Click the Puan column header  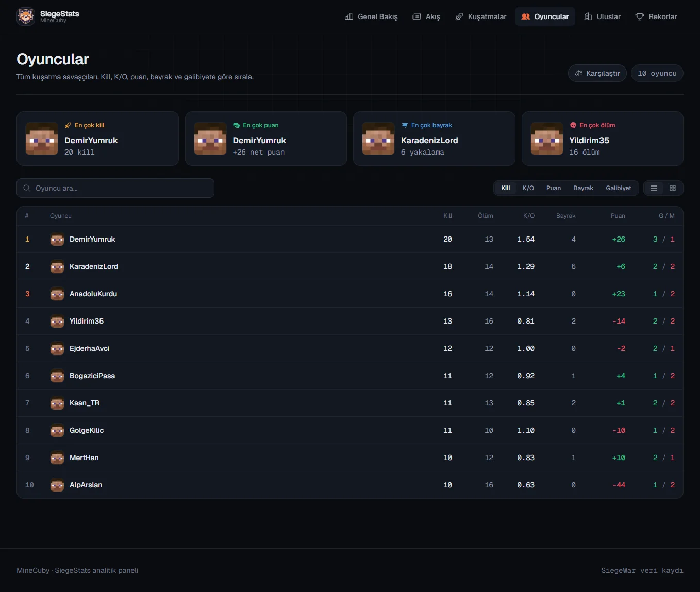click(618, 216)
